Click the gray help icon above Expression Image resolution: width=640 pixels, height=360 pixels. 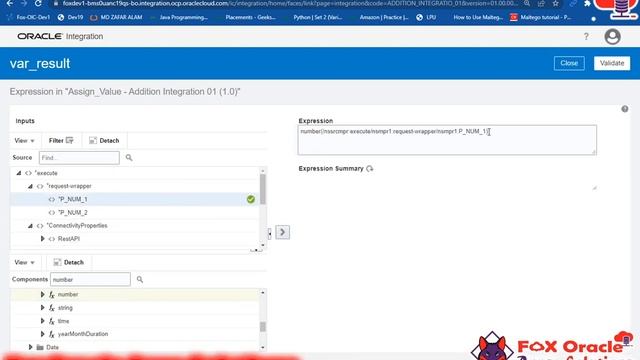[x=624, y=109]
